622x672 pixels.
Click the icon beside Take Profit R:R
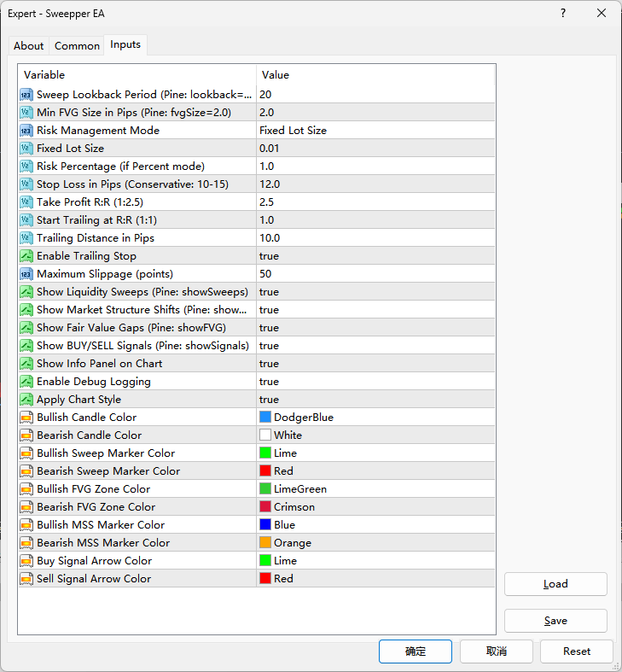click(26, 202)
